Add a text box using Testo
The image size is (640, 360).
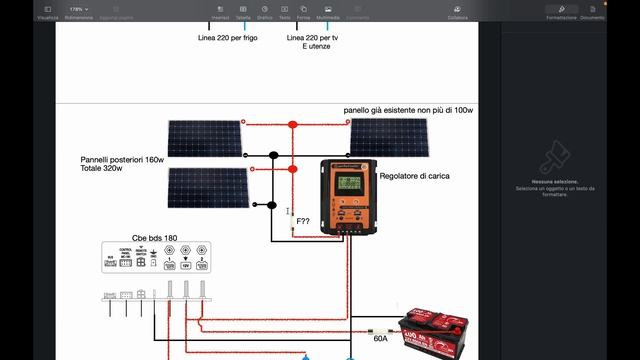click(x=284, y=12)
